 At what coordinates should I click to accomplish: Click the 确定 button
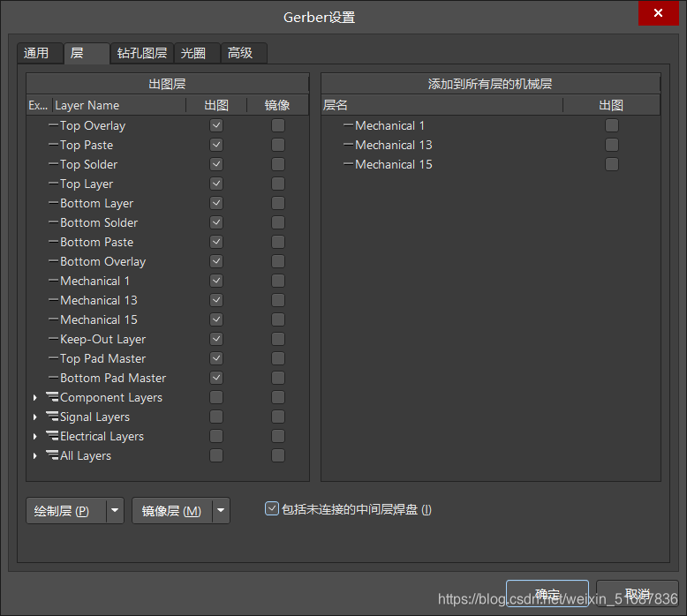[x=547, y=593]
